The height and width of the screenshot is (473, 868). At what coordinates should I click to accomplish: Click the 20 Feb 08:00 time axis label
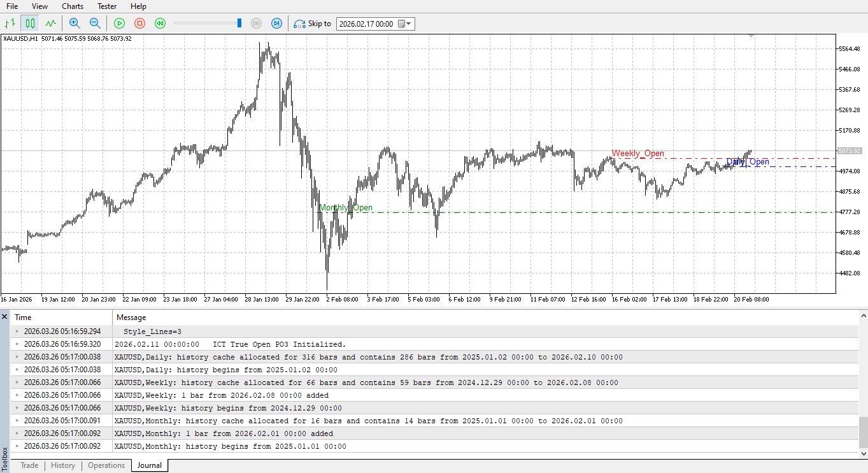pyautogui.click(x=751, y=299)
